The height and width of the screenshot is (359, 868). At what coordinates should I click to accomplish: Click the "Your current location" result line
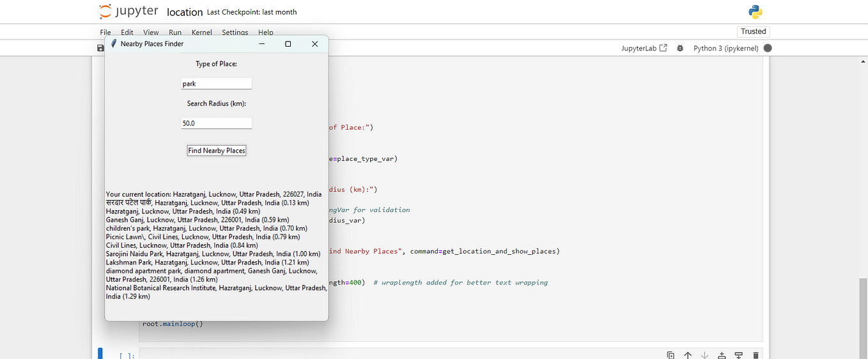tap(214, 194)
